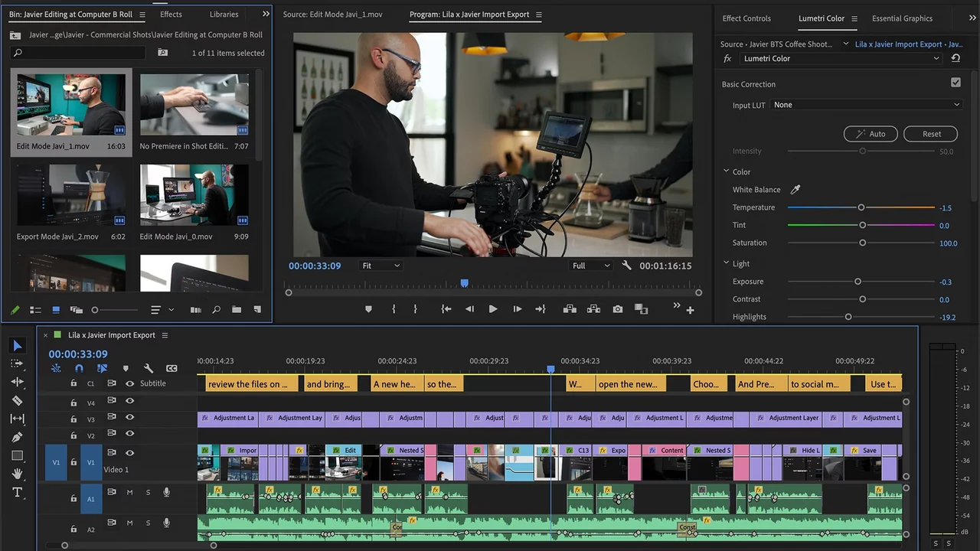Play the Program monitor sequence
The width and height of the screenshot is (980, 551).
tap(493, 309)
